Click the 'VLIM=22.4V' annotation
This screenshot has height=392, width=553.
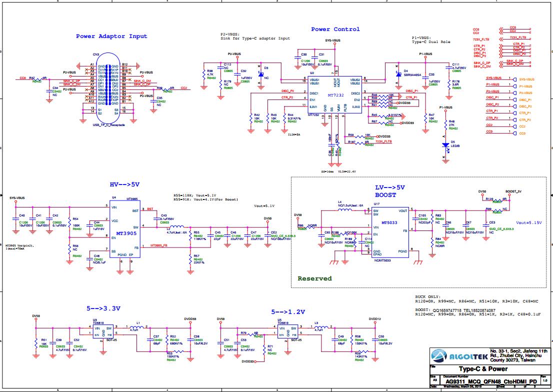(347, 171)
